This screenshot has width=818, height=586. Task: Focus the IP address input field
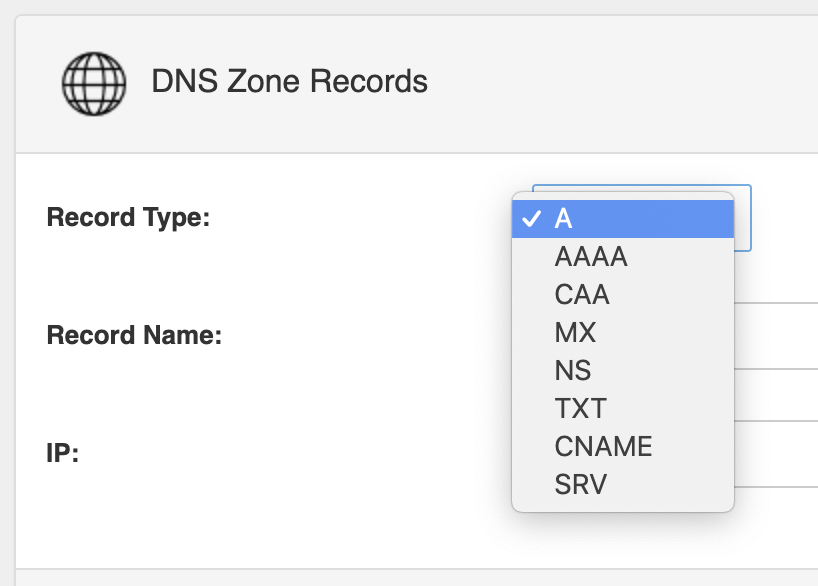[x=776, y=453]
